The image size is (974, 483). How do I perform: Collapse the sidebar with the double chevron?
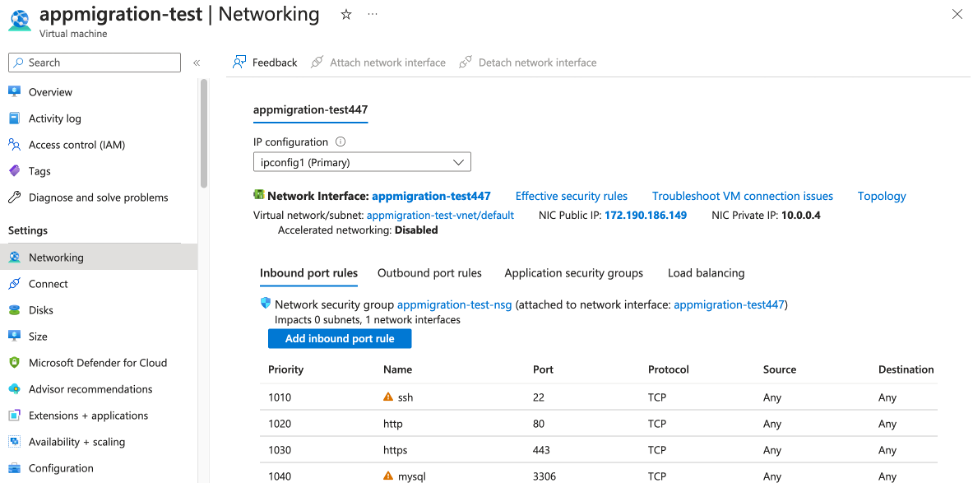click(x=196, y=63)
